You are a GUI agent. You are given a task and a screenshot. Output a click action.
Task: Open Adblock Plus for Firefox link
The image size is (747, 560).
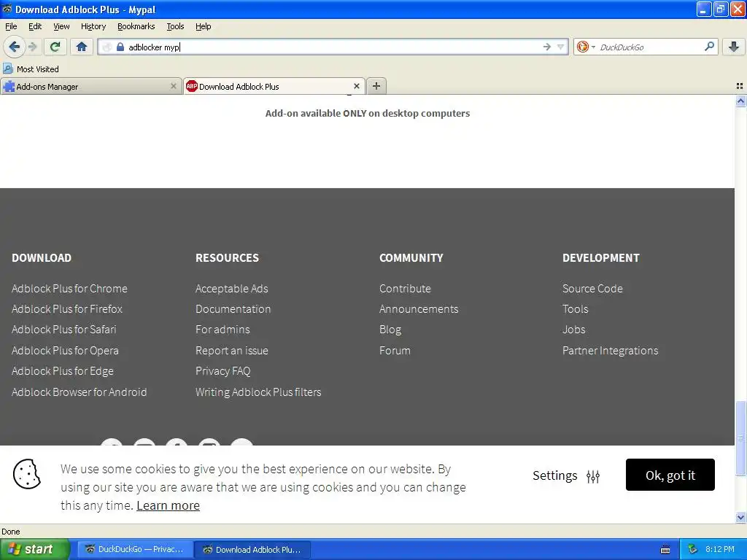tap(67, 309)
